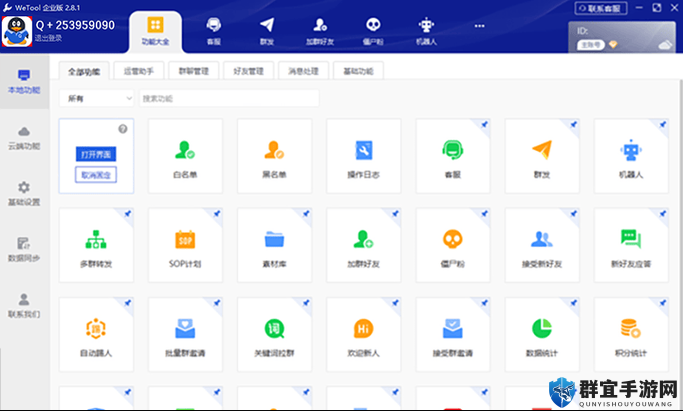The height and width of the screenshot is (411, 683).
Task: Switch to the 好友管理 tab
Action: [249, 71]
